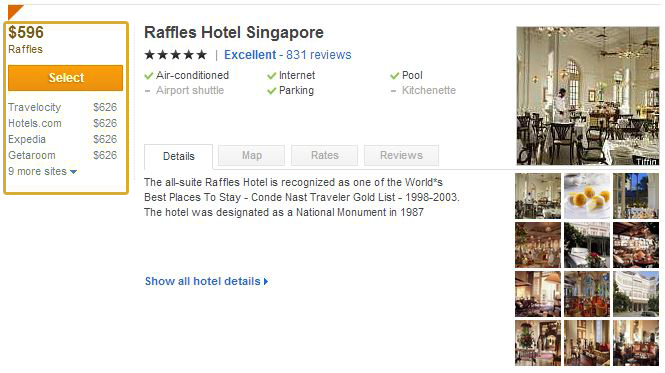View the yellow dessert thumbnail photo
The width and height of the screenshot is (665, 373).
pyautogui.click(x=587, y=196)
